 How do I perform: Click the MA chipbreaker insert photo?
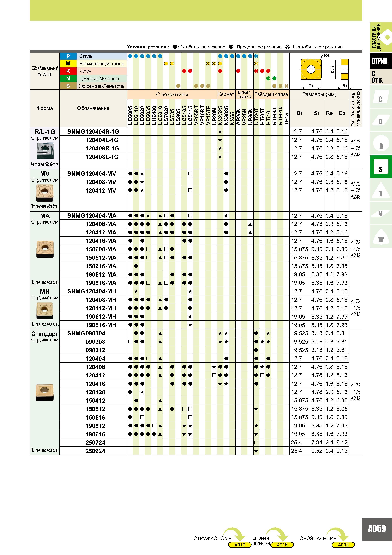tap(45, 249)
